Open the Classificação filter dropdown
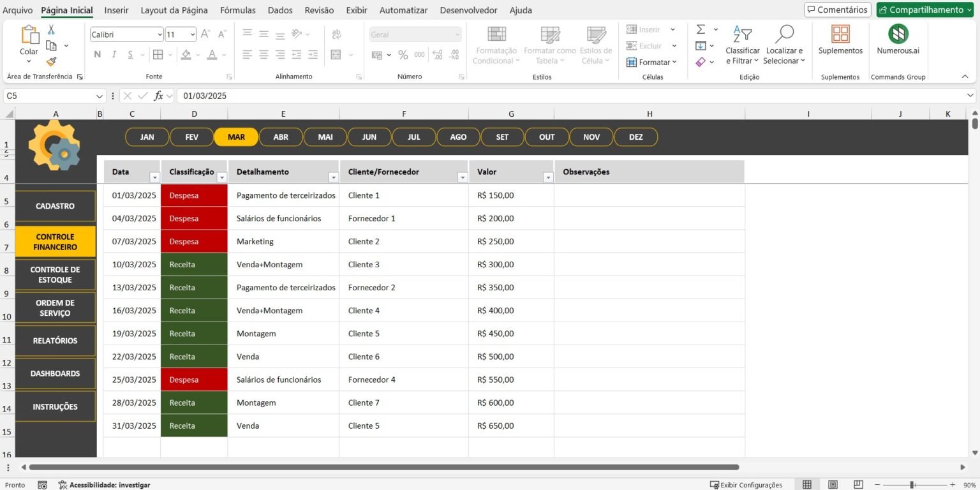980x490 pixels. coord(222,177)
